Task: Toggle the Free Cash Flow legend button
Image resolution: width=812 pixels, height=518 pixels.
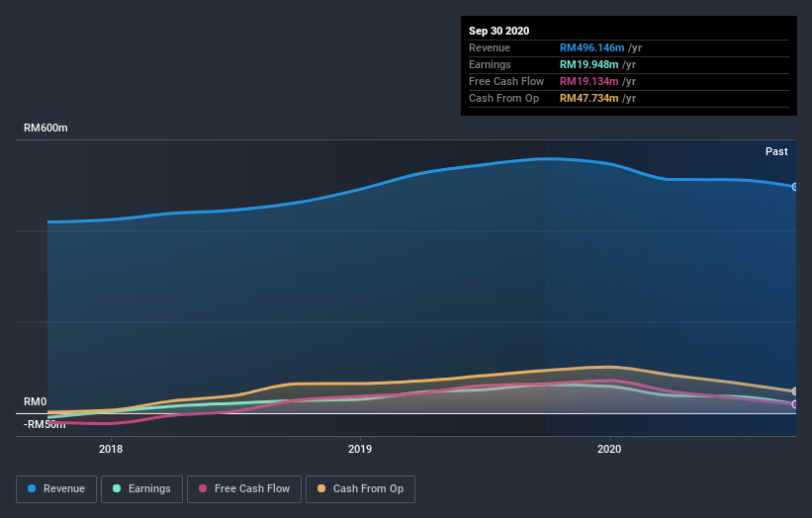Action: [244, 489]
